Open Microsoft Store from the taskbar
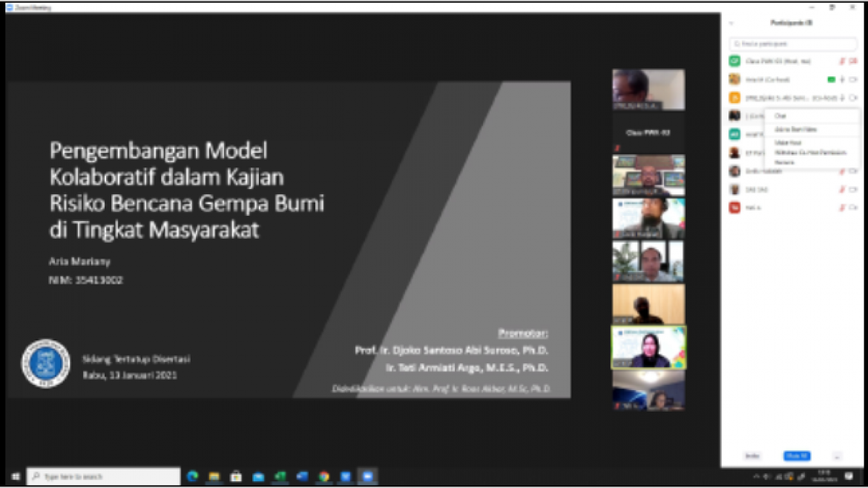Image resolution: width=868 pixels, height=488 pixels. pos(236,476)
